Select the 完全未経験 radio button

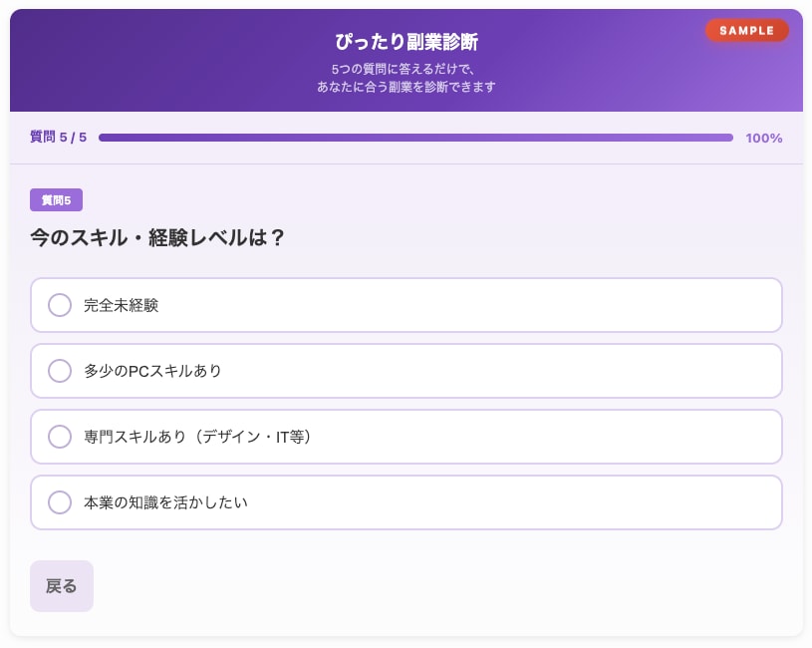point(60,305)
